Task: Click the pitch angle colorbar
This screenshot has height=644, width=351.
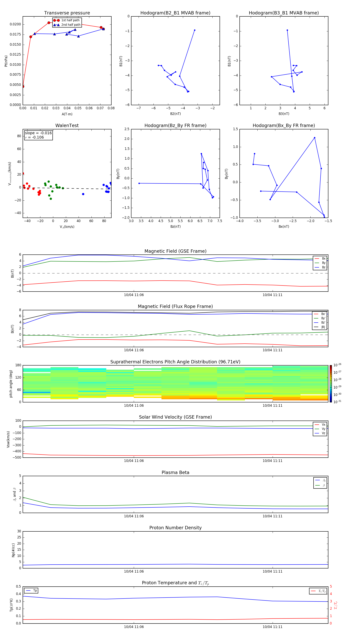Action: pos(331,384)
